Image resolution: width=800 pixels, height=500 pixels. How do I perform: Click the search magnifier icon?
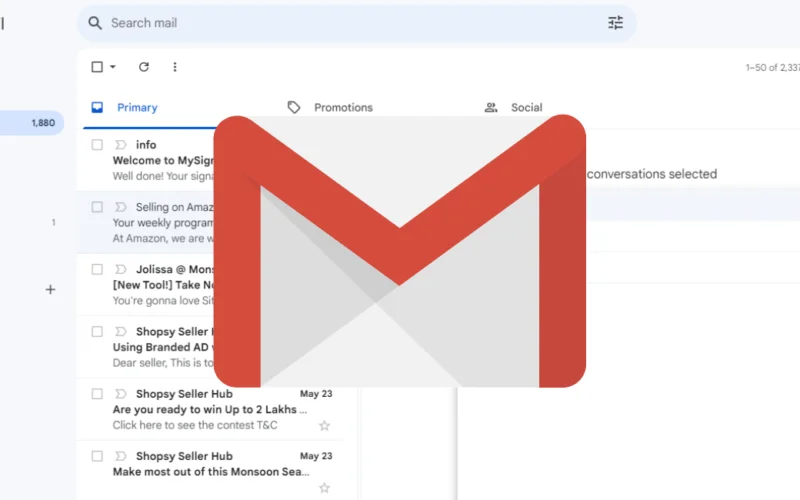tap(95, 23)
